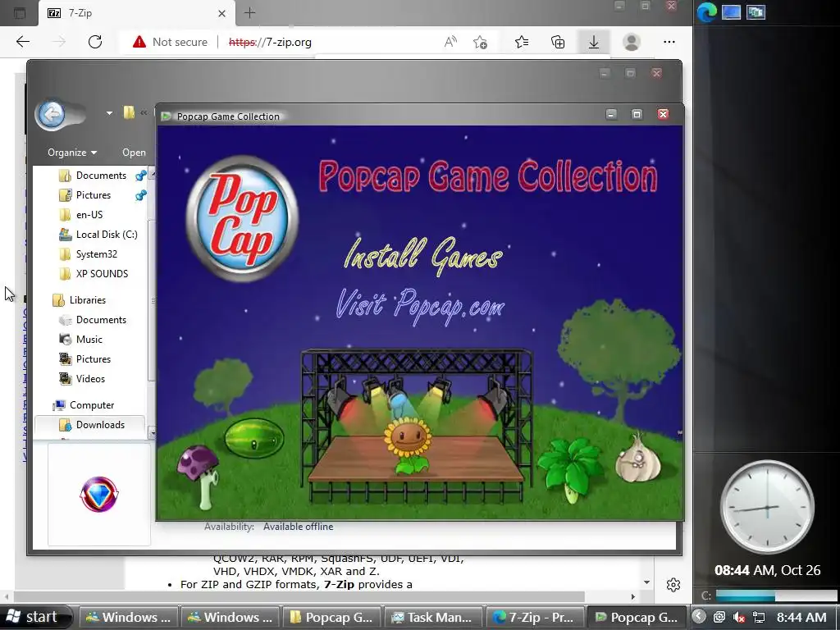Click vertical scrollbar down arrow in Edge
This screenshot has width=840, height=630.
click(x=646, y=582)
